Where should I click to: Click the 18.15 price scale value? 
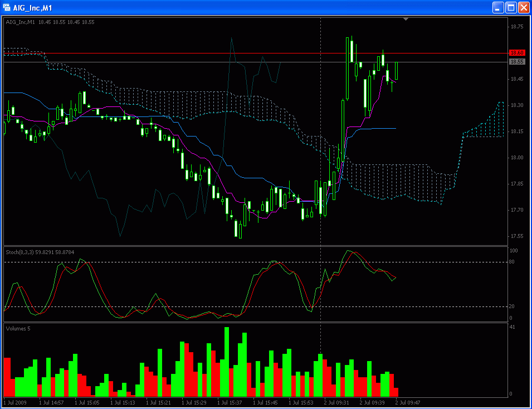coord(517,132)
